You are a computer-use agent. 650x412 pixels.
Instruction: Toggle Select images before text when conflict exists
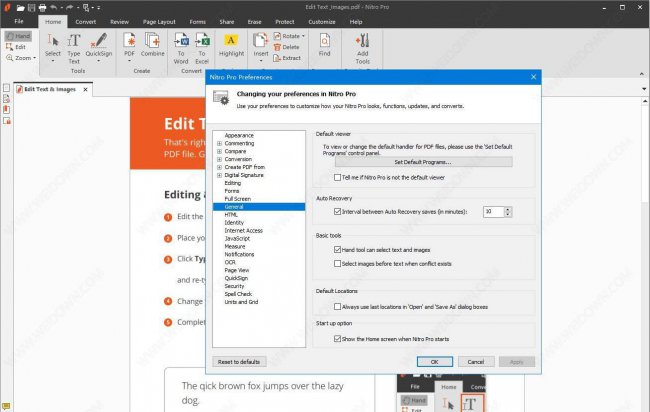337,264
